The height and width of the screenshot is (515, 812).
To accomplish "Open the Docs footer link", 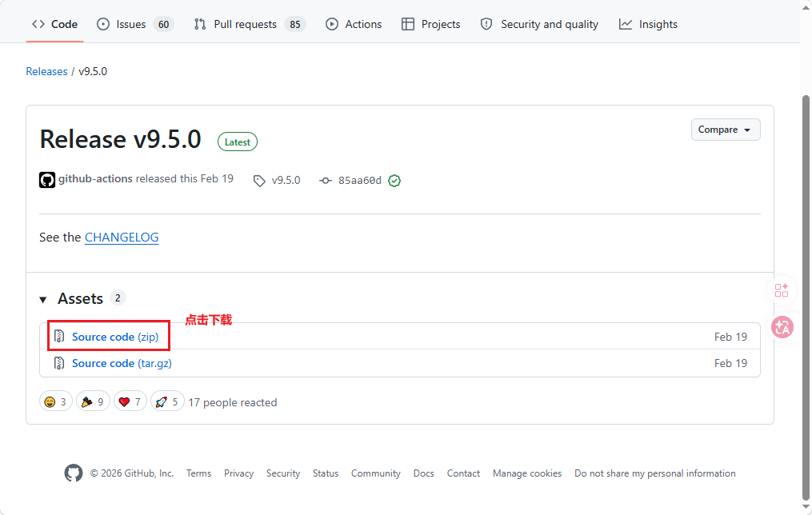I will pos(424,473).
